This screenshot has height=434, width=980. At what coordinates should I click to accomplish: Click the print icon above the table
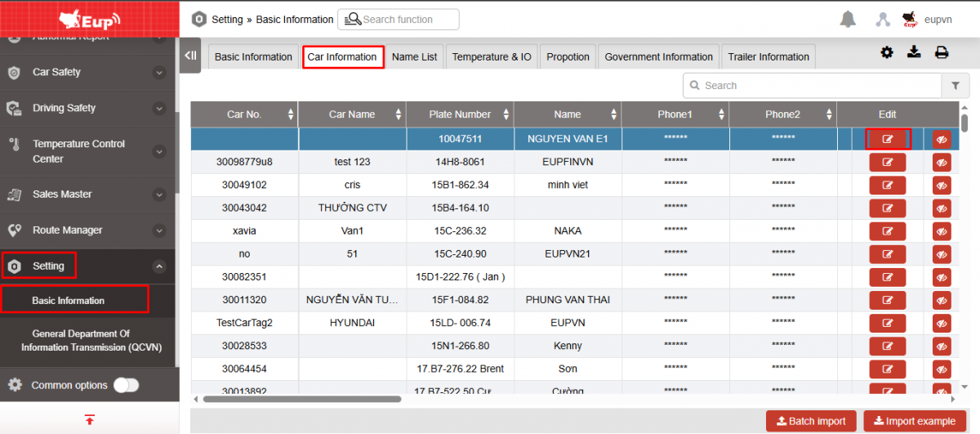coord(942,52)
